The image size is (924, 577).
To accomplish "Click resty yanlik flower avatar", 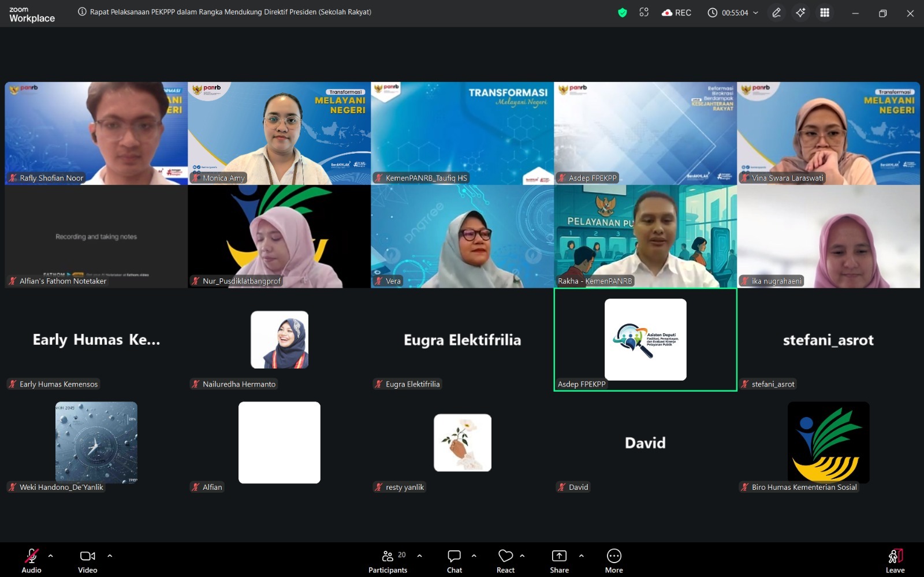I will coord(463,442).
